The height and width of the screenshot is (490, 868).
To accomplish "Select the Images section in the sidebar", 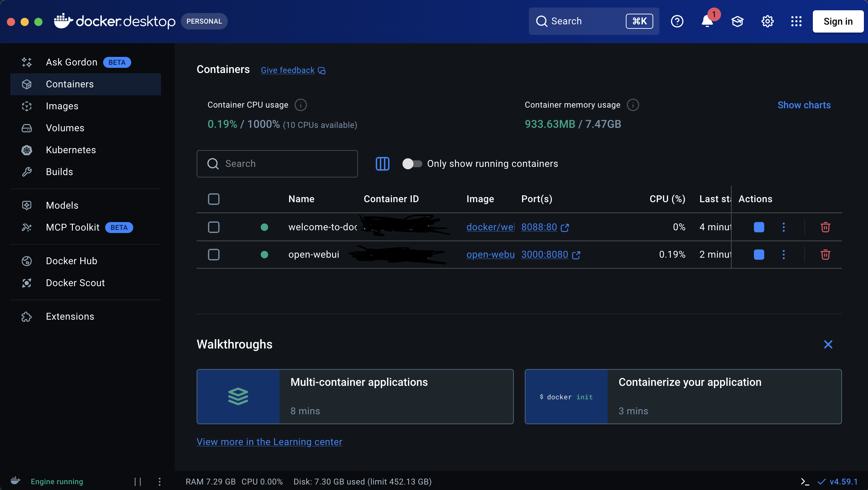I will pos(62,106).
